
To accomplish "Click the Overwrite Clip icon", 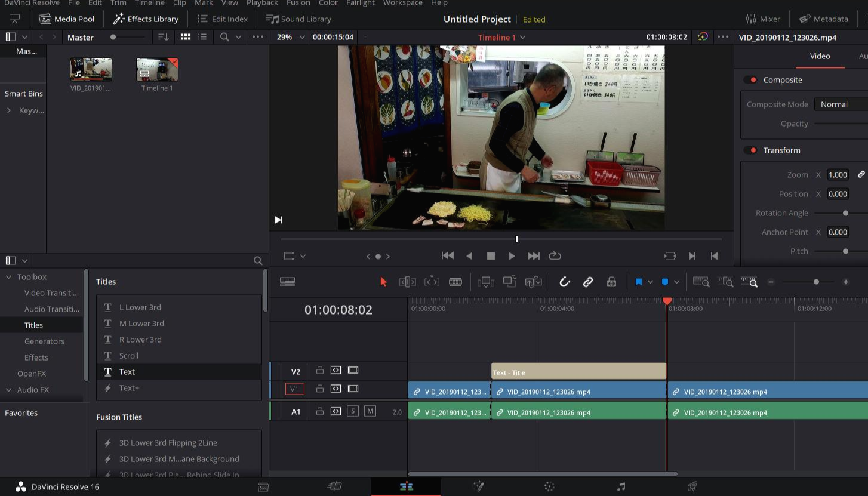I will pos(509,282).
